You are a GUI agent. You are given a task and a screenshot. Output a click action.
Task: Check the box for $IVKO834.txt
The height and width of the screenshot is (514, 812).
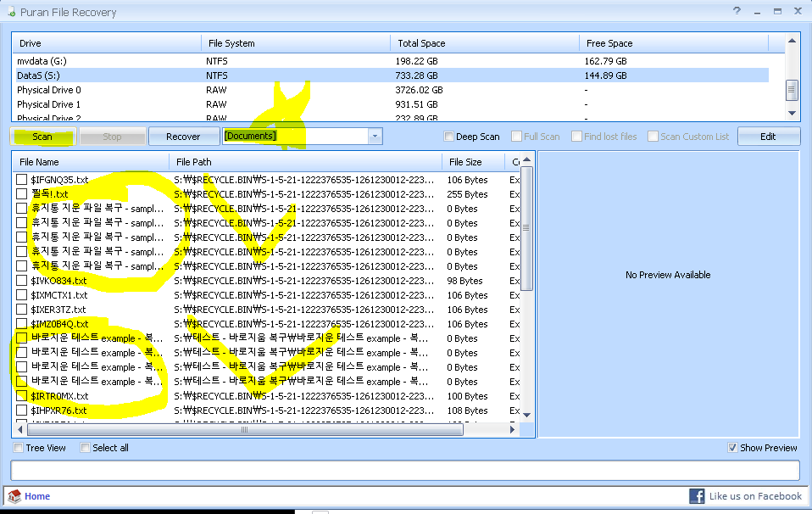click(x=22, y=281)
